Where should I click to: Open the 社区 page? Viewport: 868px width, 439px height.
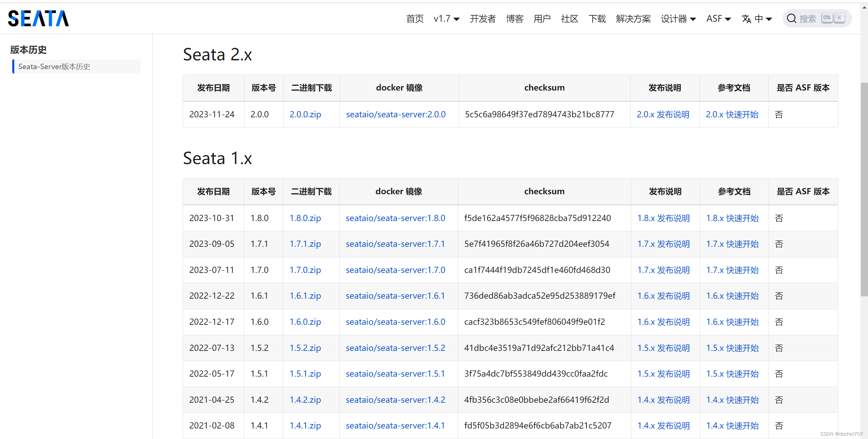569,19
